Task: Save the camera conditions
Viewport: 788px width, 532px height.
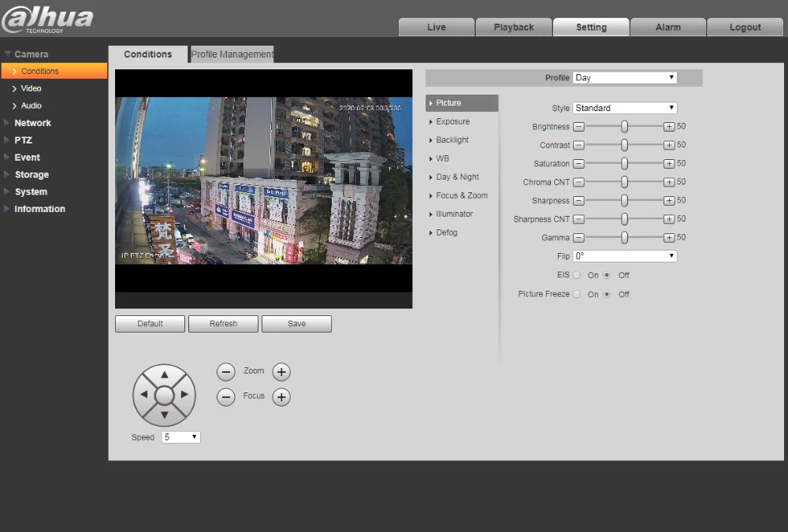Action: click(296, 324)
